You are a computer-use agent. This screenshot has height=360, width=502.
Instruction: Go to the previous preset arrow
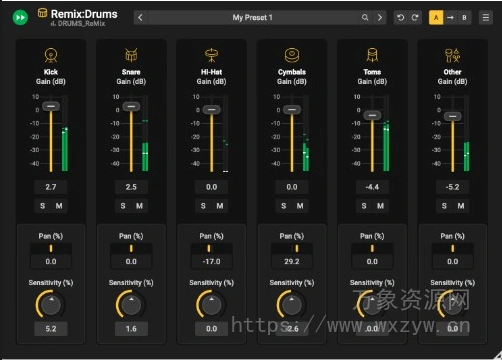tap(140, 17)
